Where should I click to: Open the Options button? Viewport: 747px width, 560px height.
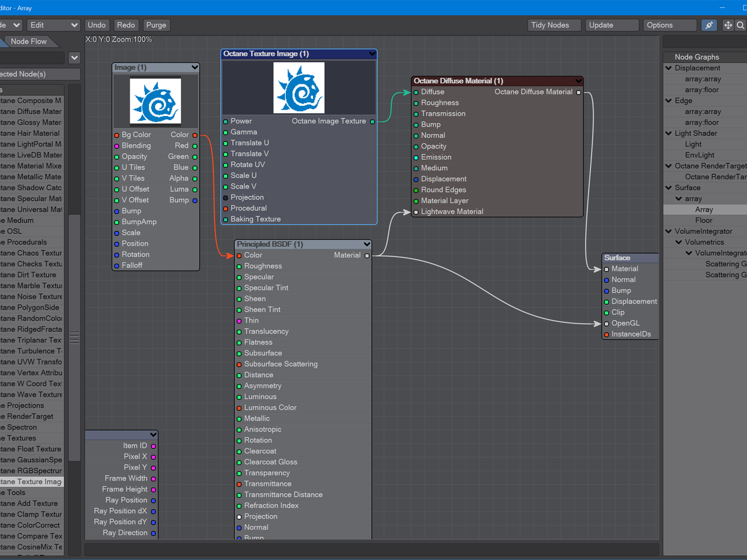click(x=669, y=25)
